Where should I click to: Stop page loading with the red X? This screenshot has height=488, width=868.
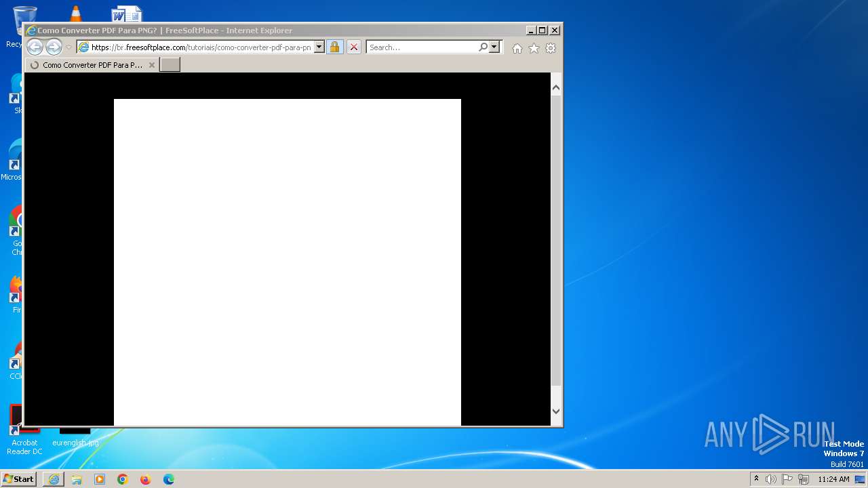pyautogui.click(x=353, y=47)
